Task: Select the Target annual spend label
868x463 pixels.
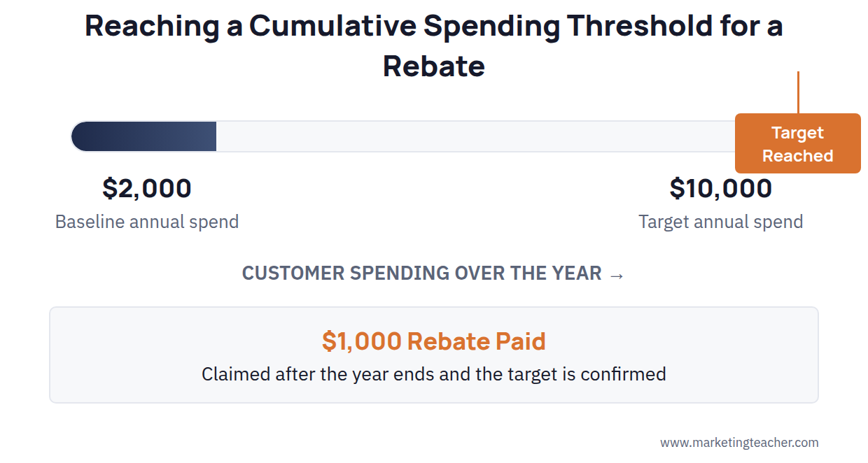Action: click(x=721, y=222)
